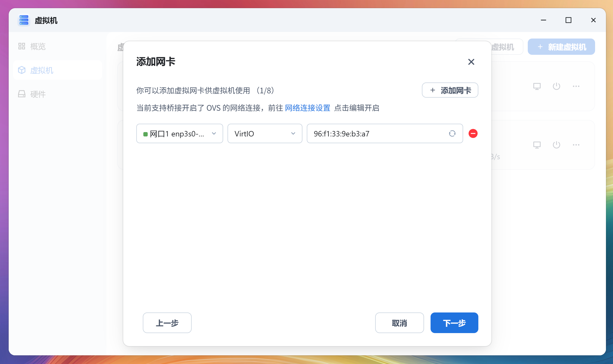Click the 取消 button to cancel
Viewport: 613px width, 364px height.
click(399, 323)
